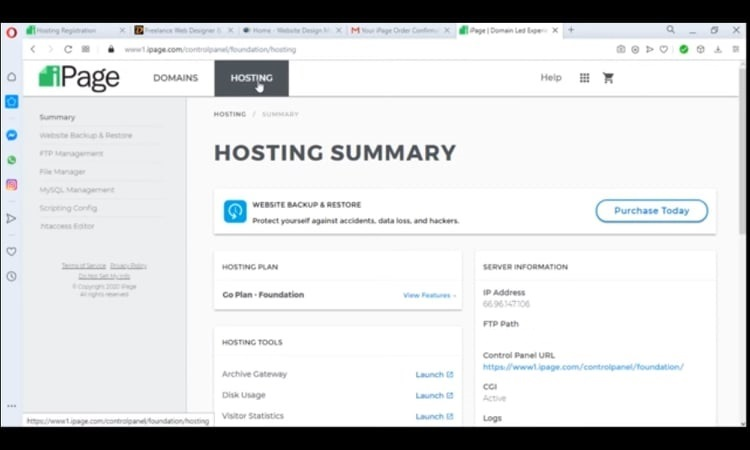Launch Disk Usage tool

pyautogui.click(x=434, y=395)
